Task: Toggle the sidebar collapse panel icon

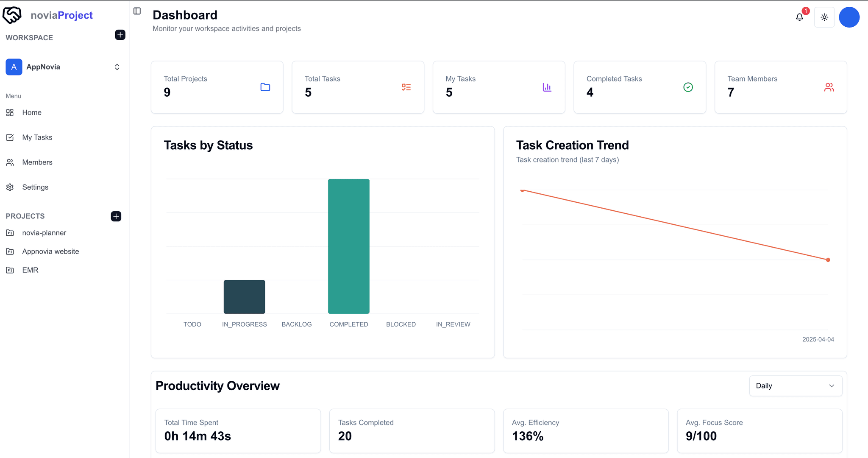Action: pyautogui.click(x=137, y=11)
